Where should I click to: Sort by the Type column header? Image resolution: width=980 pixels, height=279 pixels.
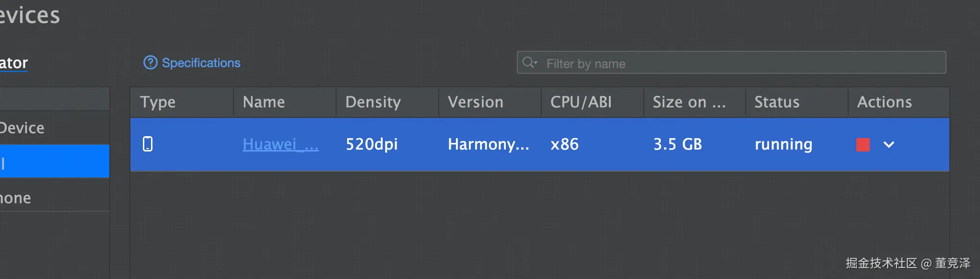pyautogui.click(x=158, y=102)
